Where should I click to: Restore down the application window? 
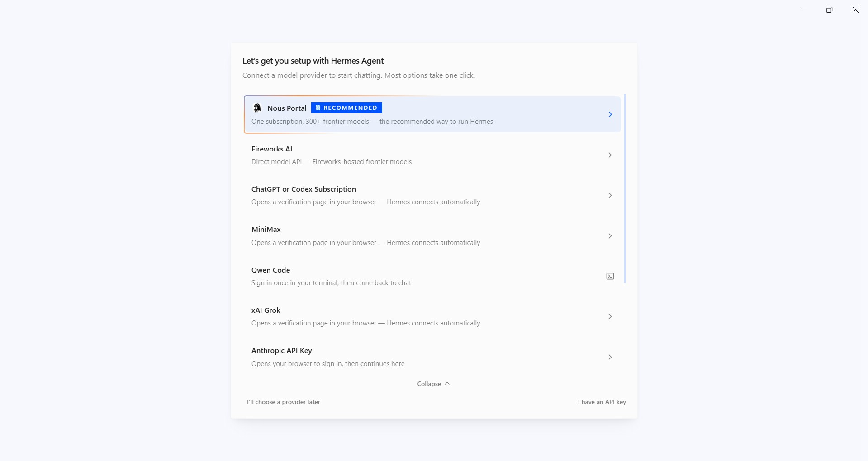tap(829, 9)
